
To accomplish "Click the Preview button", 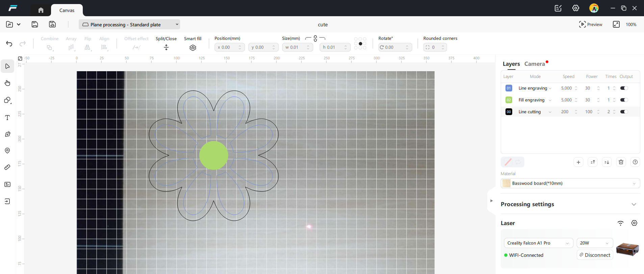I will pyautogui.click(x=591, y=24).
